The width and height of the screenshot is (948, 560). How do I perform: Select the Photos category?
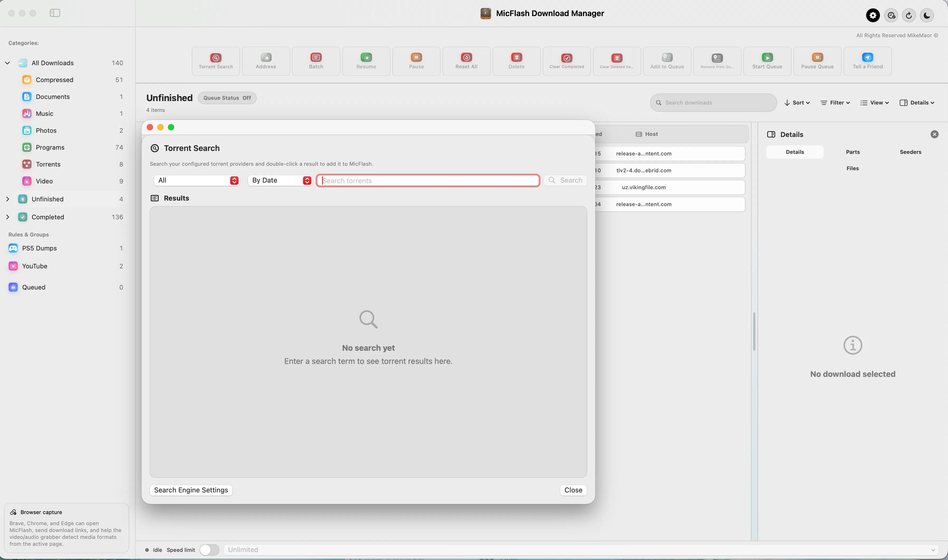point(72,131)
